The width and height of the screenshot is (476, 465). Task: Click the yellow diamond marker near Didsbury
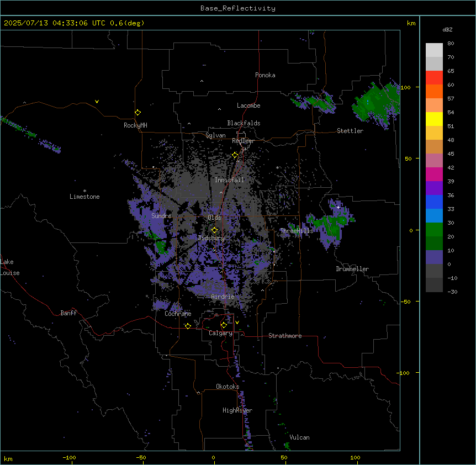(215, 230)
